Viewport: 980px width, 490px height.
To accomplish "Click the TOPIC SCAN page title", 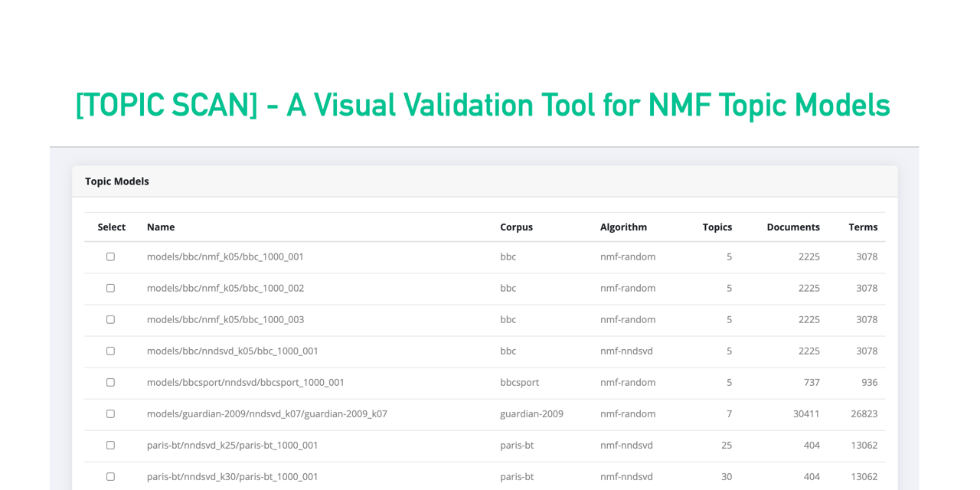I will pos(482,105).
